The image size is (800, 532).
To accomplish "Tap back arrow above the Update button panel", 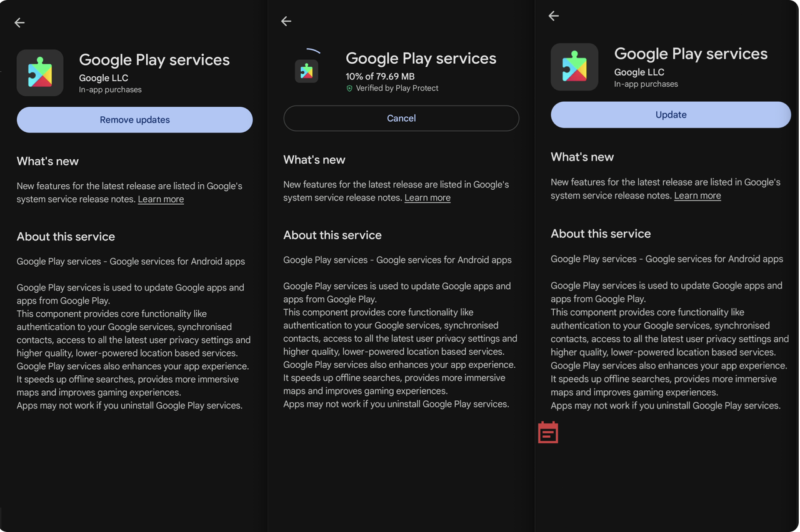I will pyautogui.click(x=554, y=16).
